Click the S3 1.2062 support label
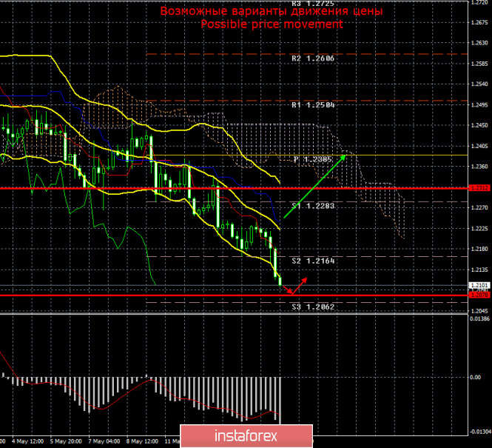This screenshot has height=448, width=492. click(x=313, y=307)
